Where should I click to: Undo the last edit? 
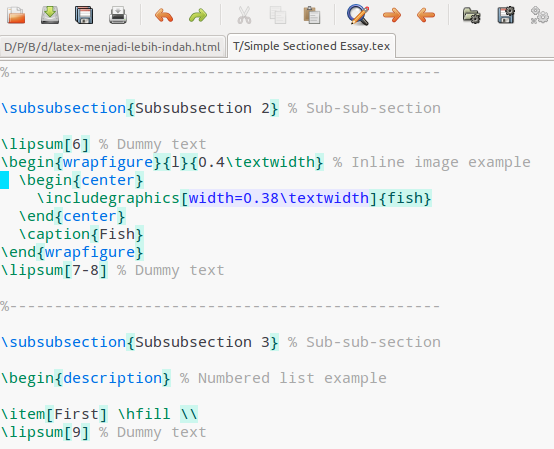tap(164, 16)
